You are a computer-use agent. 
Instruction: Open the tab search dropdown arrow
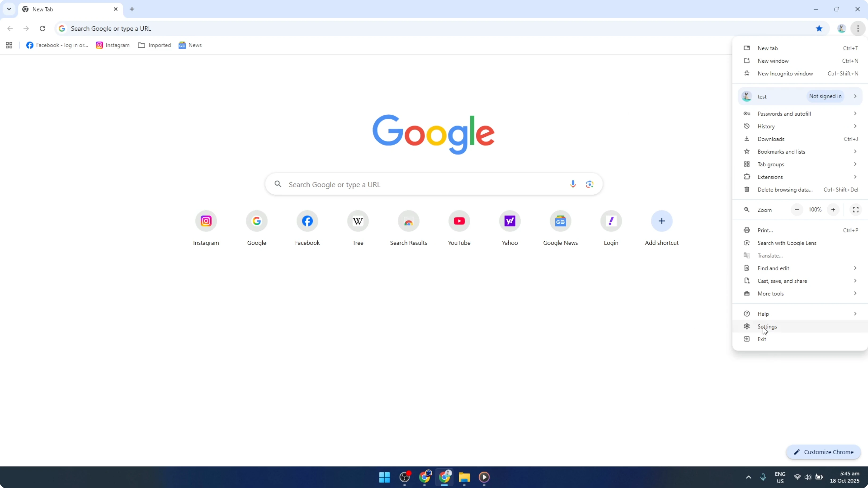[9, 9]
